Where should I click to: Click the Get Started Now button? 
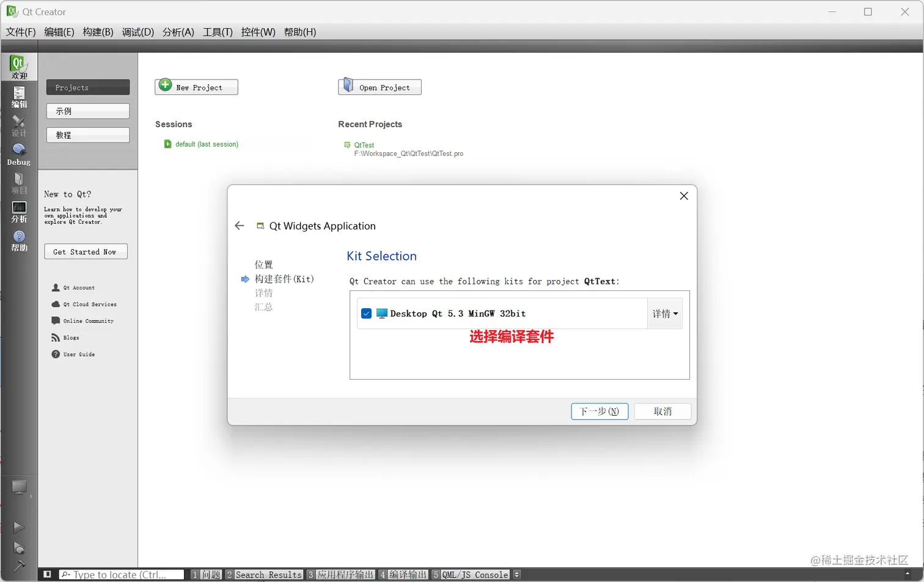pos(86,251)
